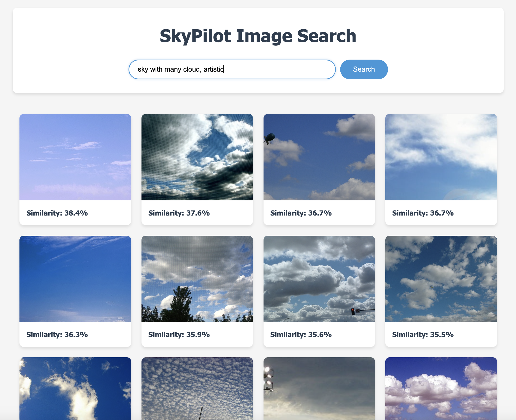Click the SkyPilot Image Search heading
The image size is (516, 420).
(258, 36)
